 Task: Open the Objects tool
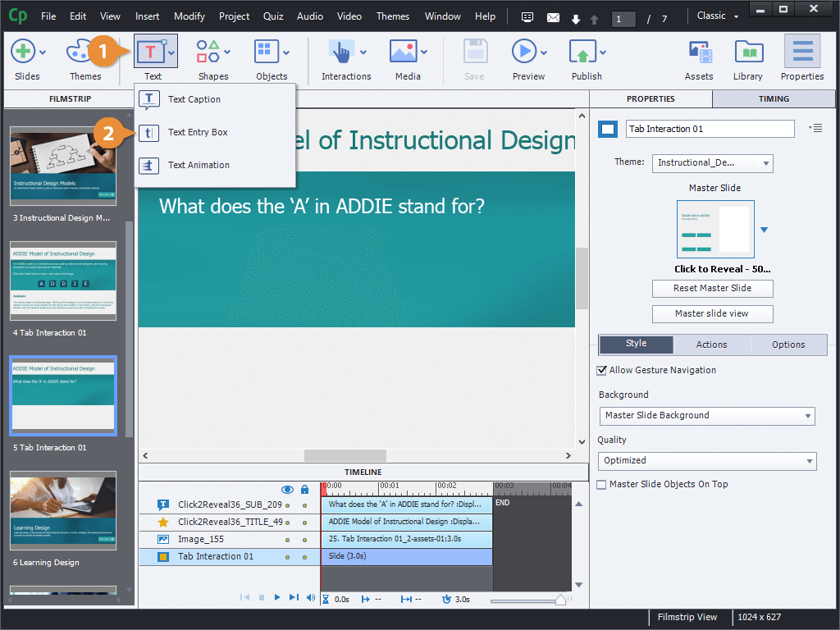click(268, 51)
